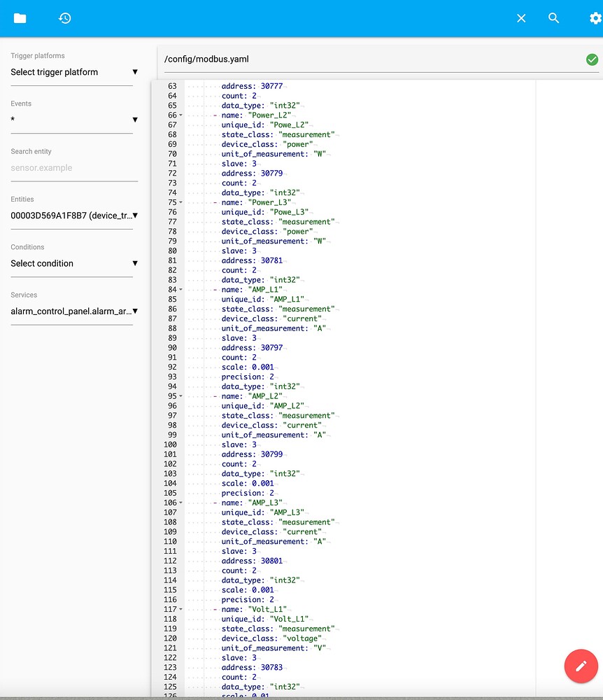
Task: Open the search tool in the toolbar
Action: (x=553, y=19)
